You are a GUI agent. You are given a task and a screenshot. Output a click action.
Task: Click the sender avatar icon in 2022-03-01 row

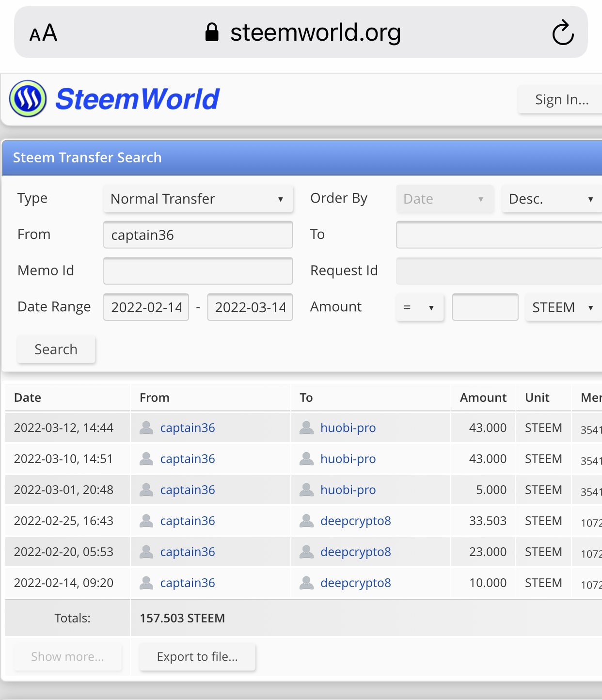pos(146,490)
